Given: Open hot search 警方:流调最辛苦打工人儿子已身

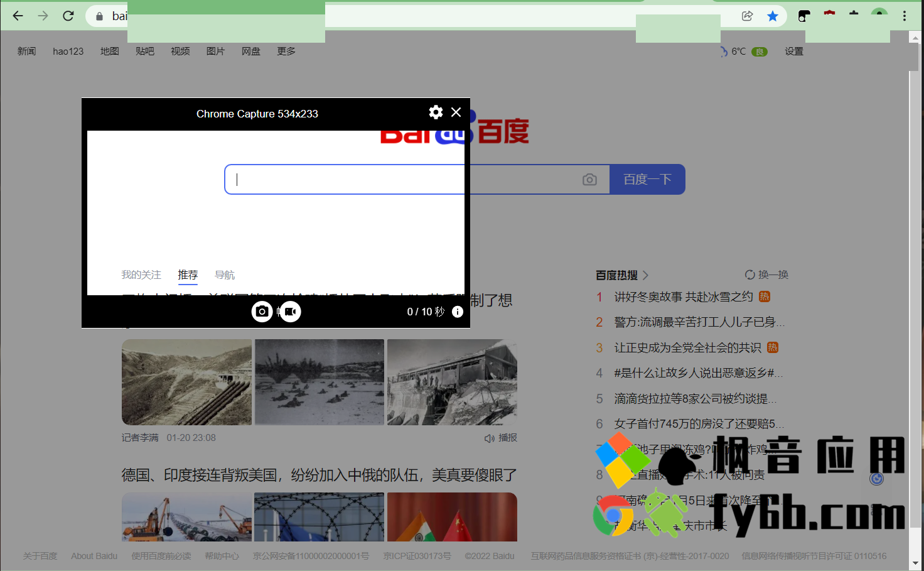Looking at the screenshot, I should tap(699, 322).
